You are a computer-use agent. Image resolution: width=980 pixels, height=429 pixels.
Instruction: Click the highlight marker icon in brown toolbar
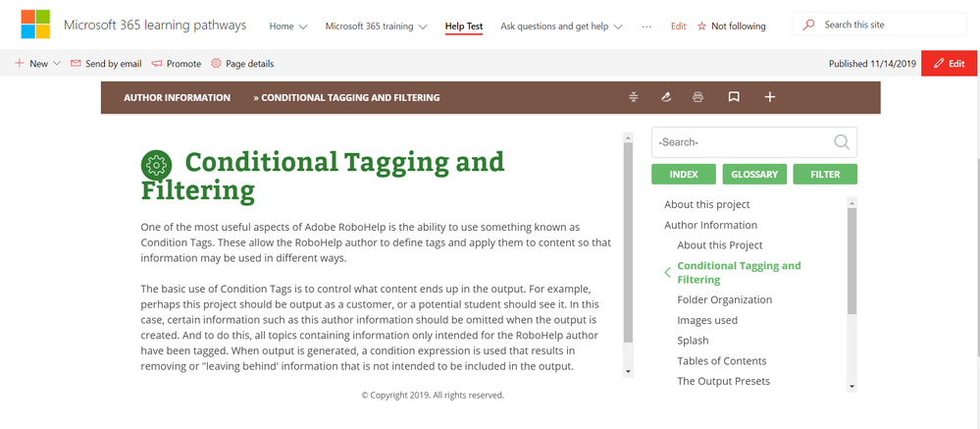point(666,97)
